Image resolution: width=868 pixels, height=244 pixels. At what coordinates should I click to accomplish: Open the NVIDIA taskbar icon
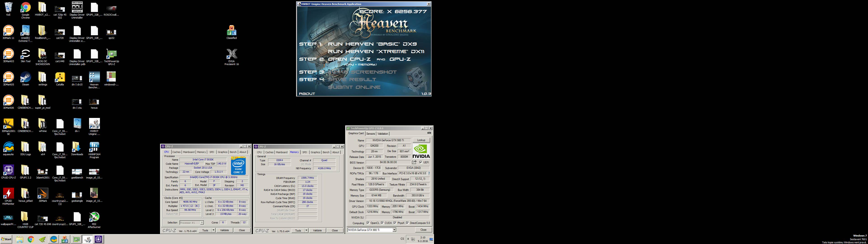[42, 239]
